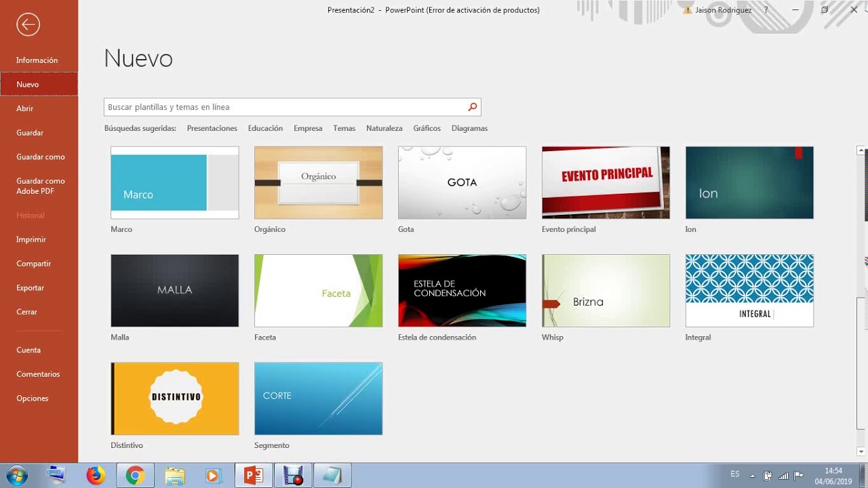Viewport: 868px width, 488px height.
Task: Click the back arrow to leave backstage
Action: pyautogui.click(x=28, y=25)
